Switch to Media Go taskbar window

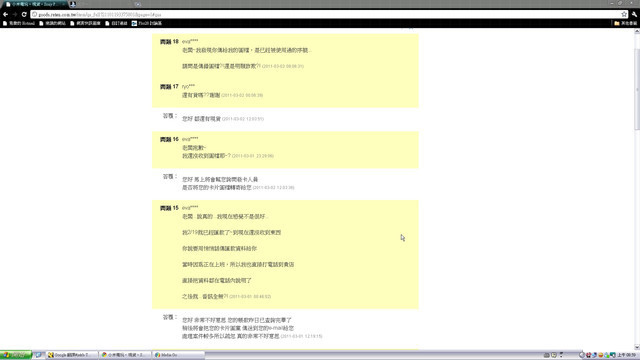[x=178, y=355]
